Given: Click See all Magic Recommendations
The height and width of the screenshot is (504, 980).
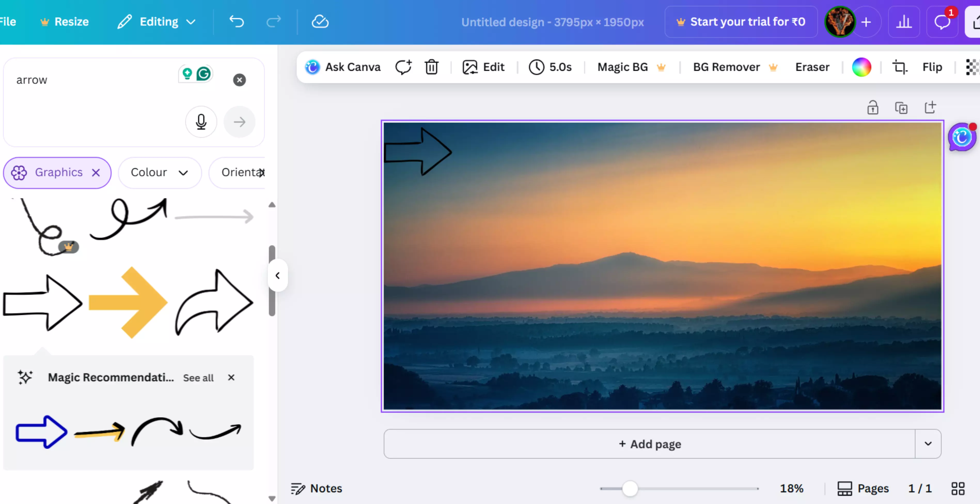Looking at the screenshot, I should [198, 378].
